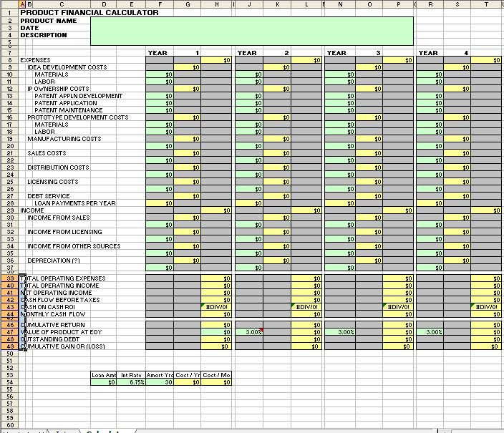The image size is (504, 433).
Task: Click the Amort Yrs value 30
Action: tap(160, 382)
